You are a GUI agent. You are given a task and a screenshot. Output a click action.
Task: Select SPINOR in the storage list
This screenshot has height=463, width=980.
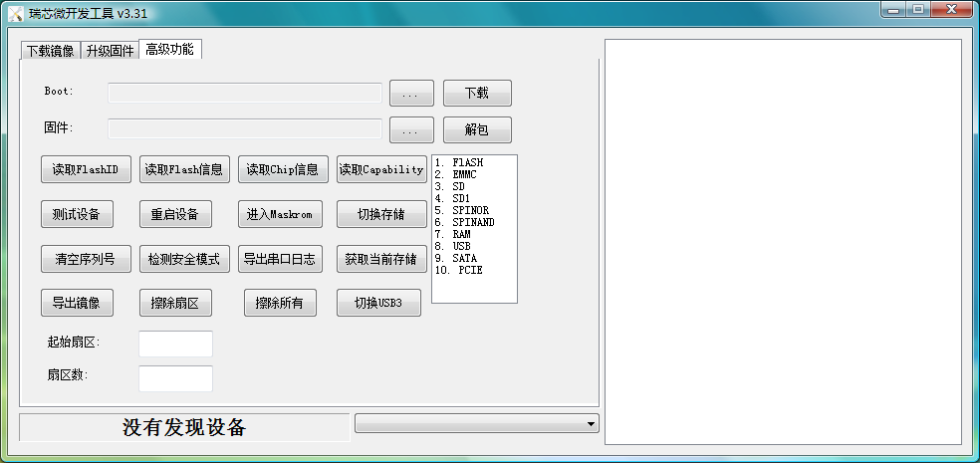click(x=470, y=210)
